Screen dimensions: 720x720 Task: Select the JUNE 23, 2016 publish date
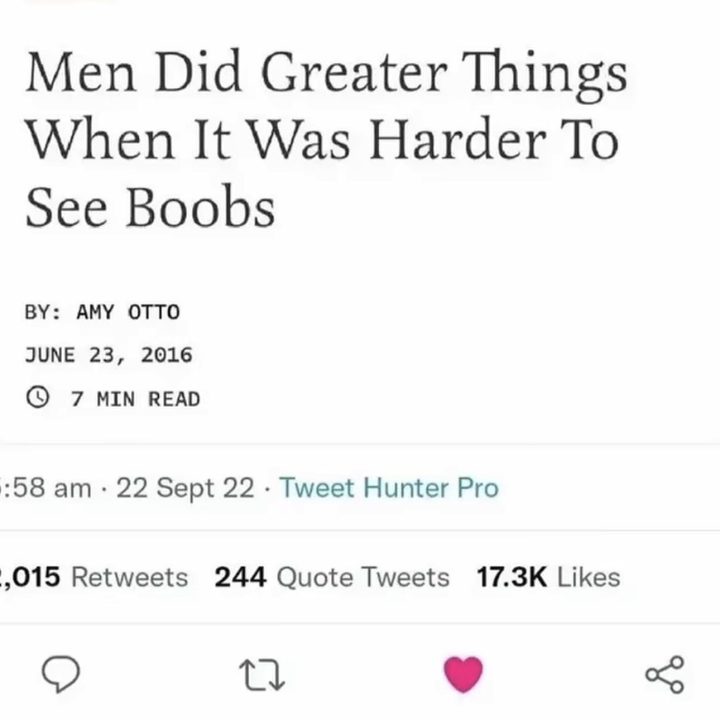pyautogui.click(x=109, y=355)
